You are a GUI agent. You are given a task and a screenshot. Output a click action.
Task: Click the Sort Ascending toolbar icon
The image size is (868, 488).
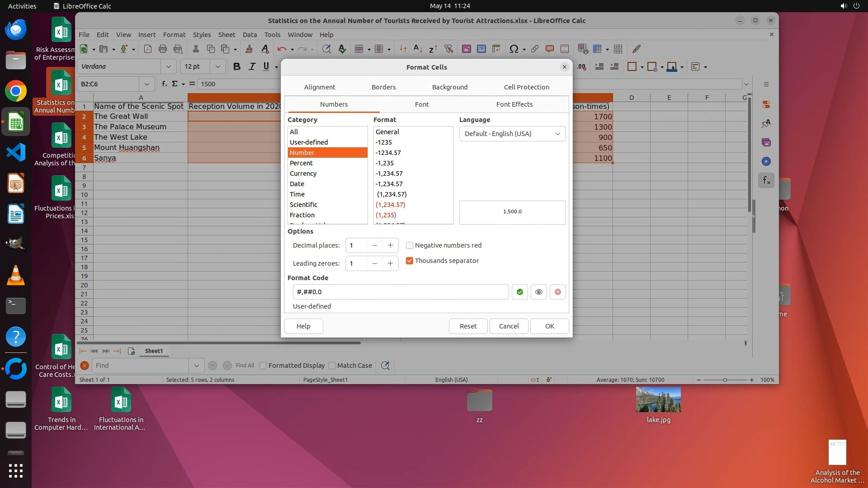(x=418, y=49)
